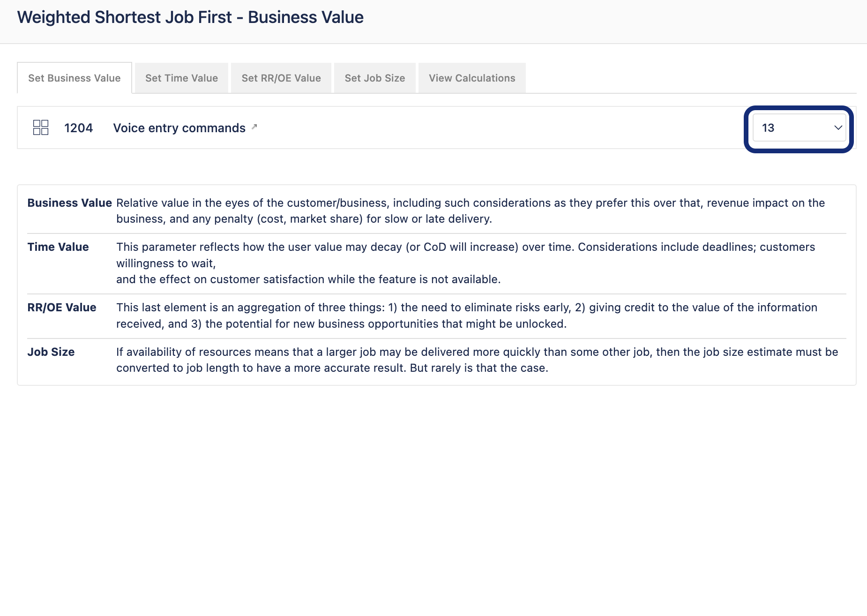Viewport: 867px width, 616px height.
Task: Open external link arrow next to Voice entry commands
Action: pos(254,127)
